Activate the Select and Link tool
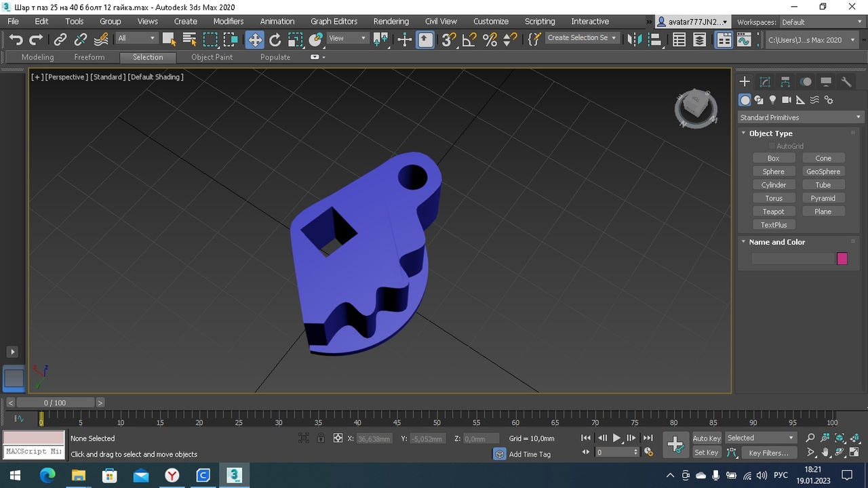Viewport: 868px width, 488px height. point(60,40)
